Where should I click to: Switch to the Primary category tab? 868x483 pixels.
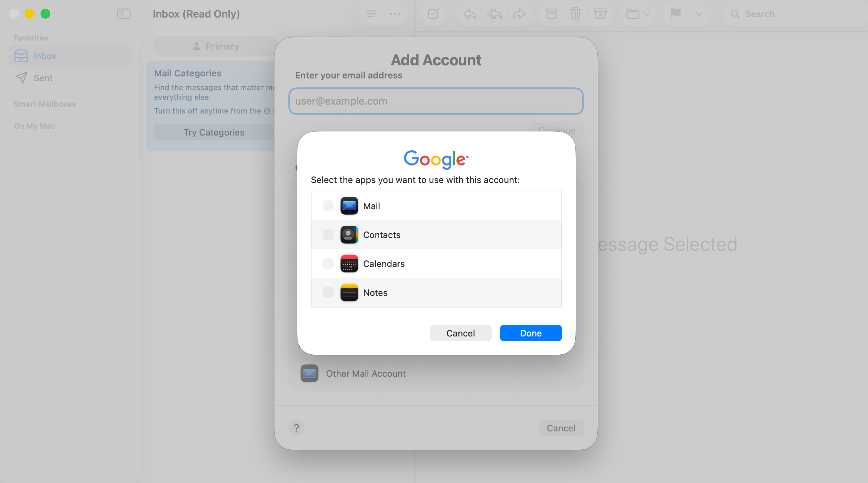click(216, 46)
